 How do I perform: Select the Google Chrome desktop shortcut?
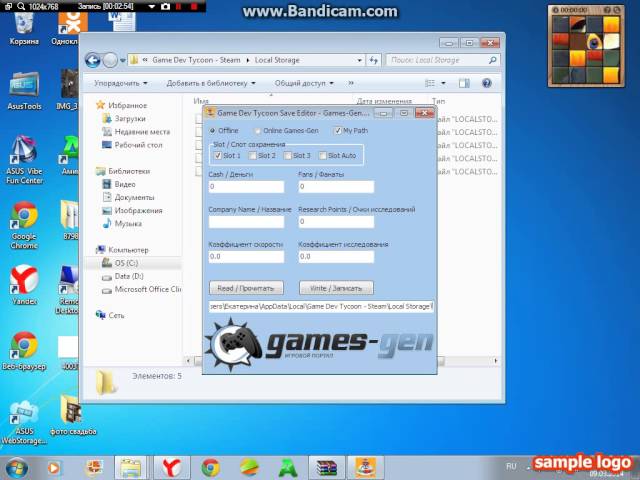[x=24, y=225]
